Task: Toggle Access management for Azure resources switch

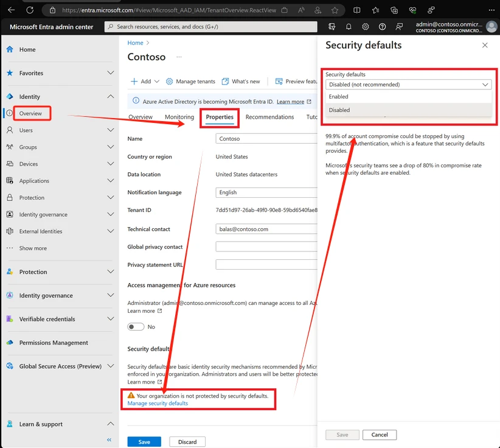Action: click(x=136, y=327)
